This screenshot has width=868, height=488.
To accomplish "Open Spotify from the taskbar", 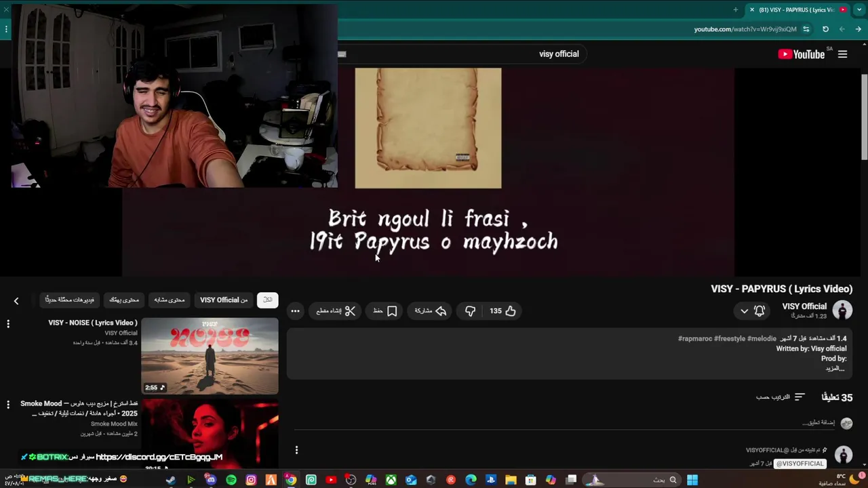I will (231, 480).
